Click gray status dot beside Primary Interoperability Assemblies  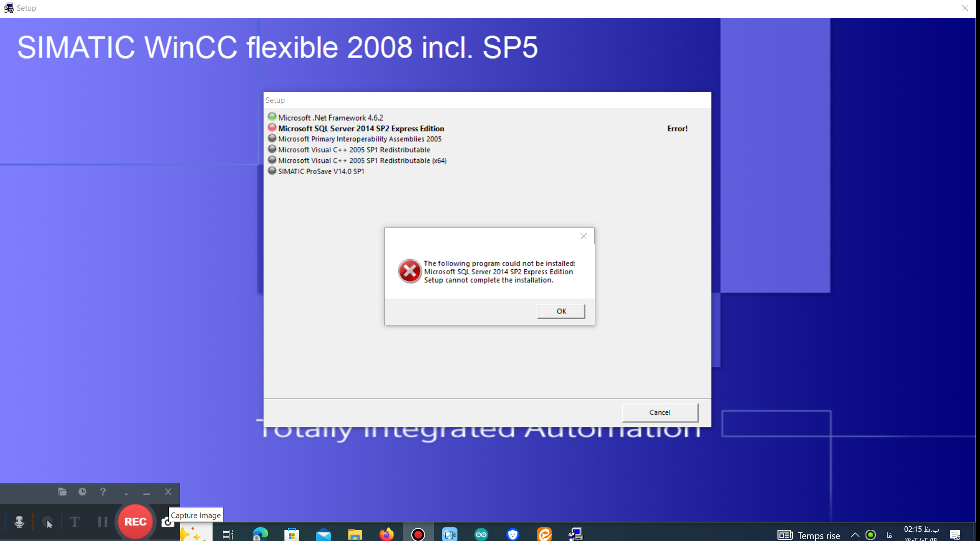pyautogui.click(x=272, y=138)
